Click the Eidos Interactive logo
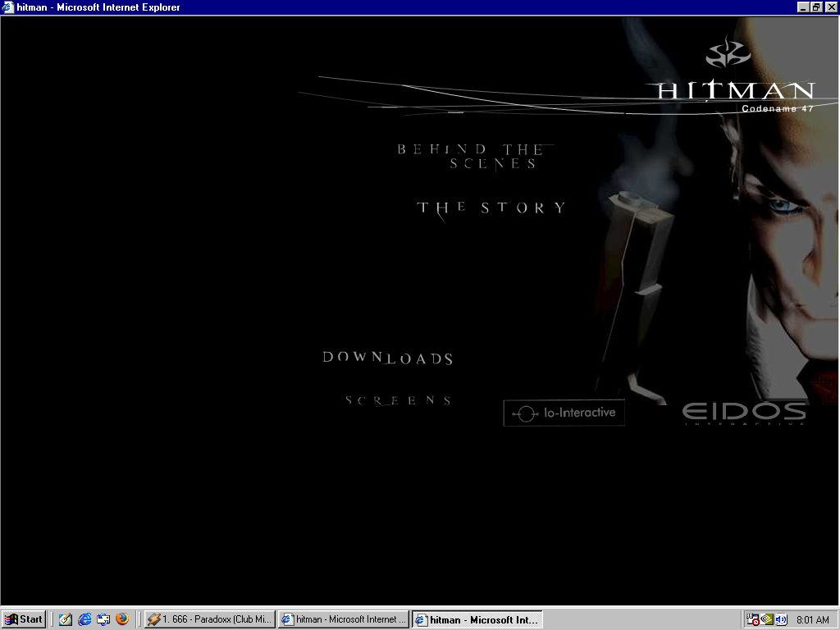Image resolution: width=840 pixels, height=630 pixels. click(744, 412)
